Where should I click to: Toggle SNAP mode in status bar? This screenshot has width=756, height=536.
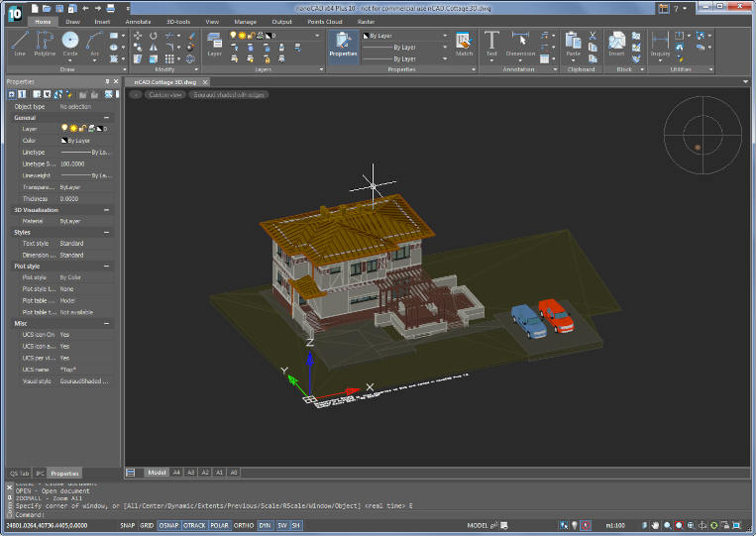tap(127, 525)
